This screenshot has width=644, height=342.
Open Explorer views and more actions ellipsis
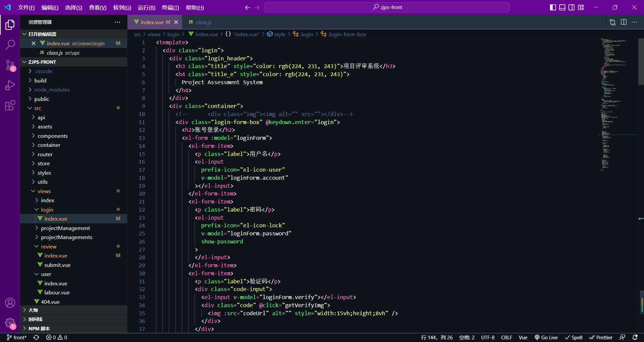click(x=117, y=22)
